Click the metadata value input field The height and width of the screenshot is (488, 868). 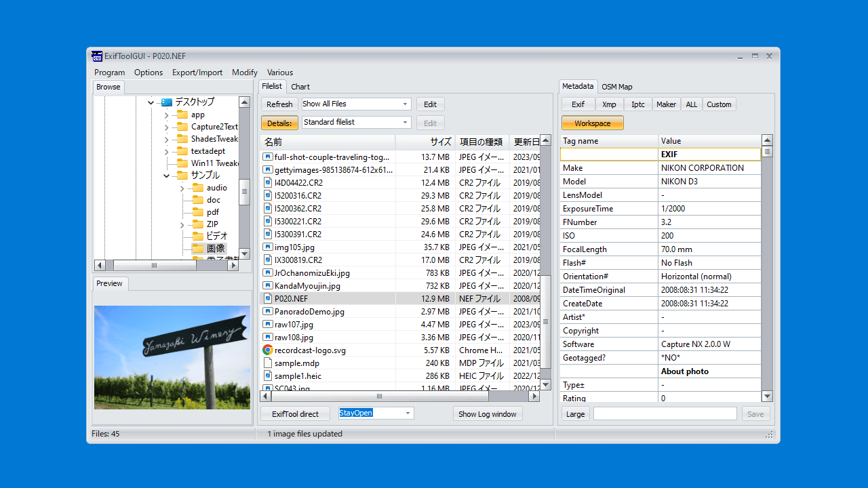coord(665,413)
